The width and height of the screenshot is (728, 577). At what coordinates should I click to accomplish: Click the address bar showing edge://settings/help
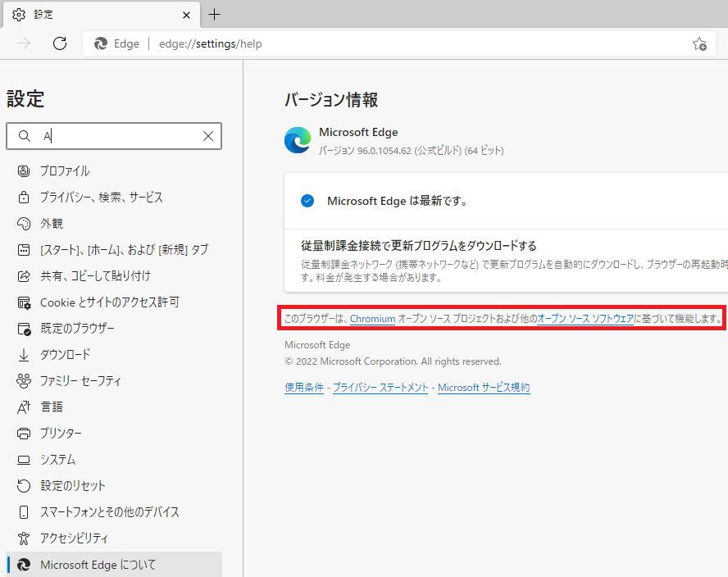coord(211,43)
